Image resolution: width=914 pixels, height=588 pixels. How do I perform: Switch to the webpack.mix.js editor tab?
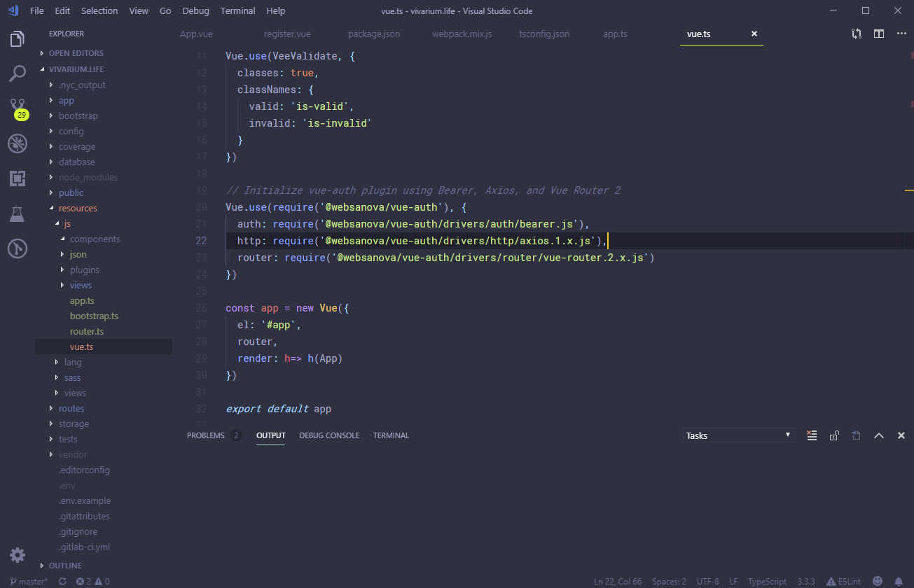tap(462, 34)
